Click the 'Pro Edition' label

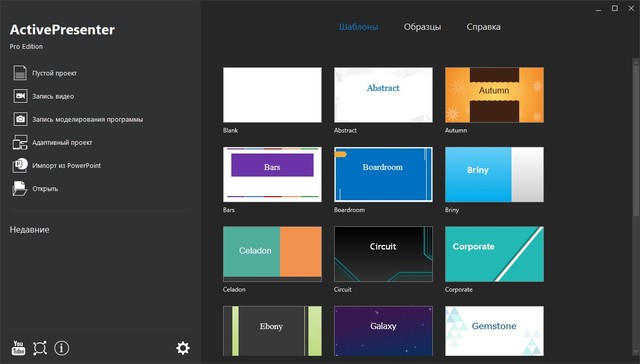[26, 47]
